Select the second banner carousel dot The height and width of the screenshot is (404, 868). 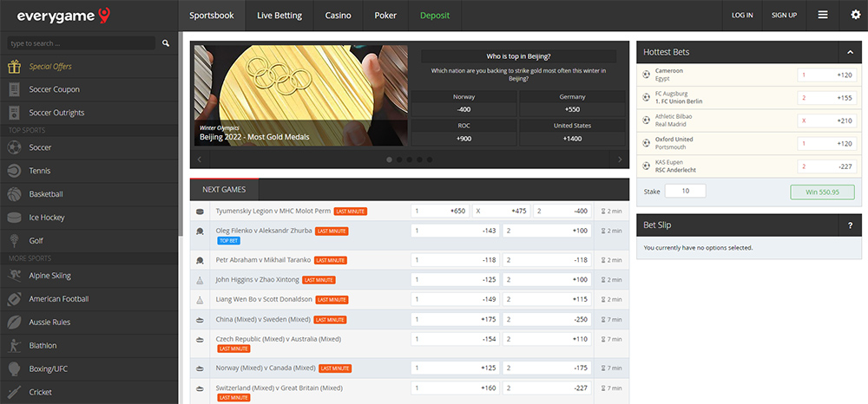point(399,160)
